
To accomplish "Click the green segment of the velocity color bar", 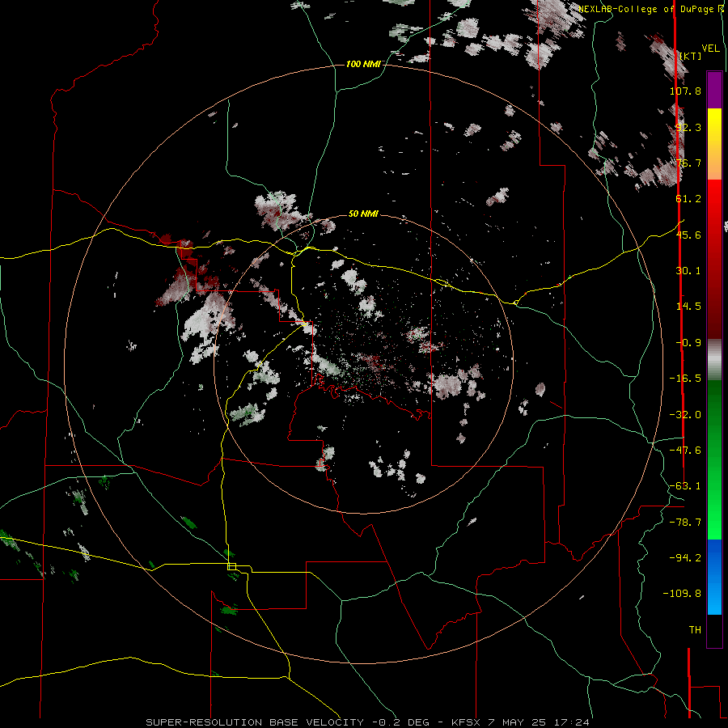I will tap(714, 459).
